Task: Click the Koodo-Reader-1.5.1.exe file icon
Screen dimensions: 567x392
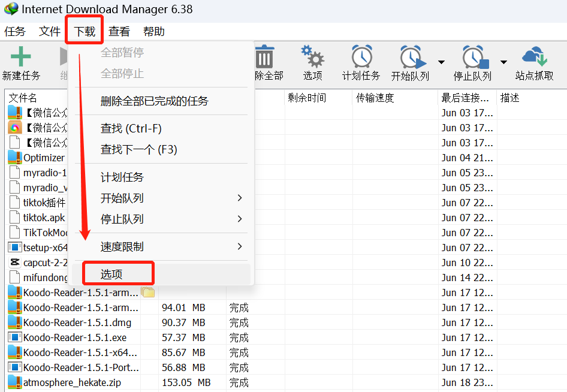Action: pos(15,337)
